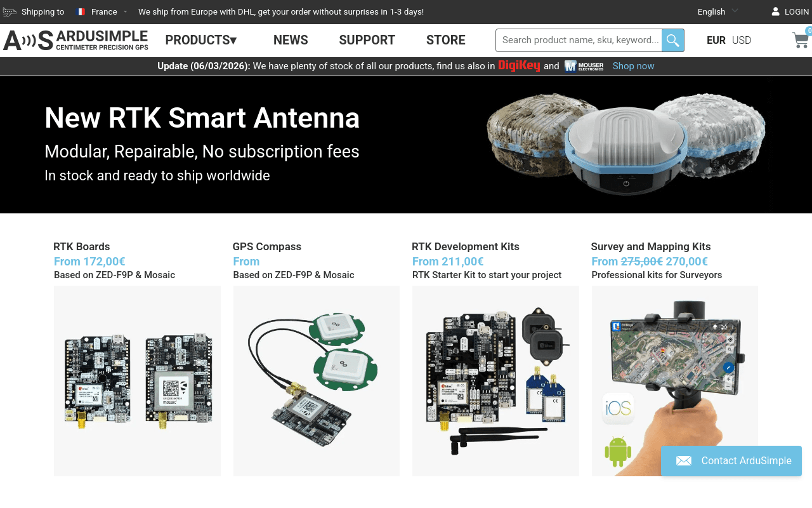The image size is (812, 508).
Task: Click envelope icon in Contact ArduSimple
Action: (x=684, y=461)
